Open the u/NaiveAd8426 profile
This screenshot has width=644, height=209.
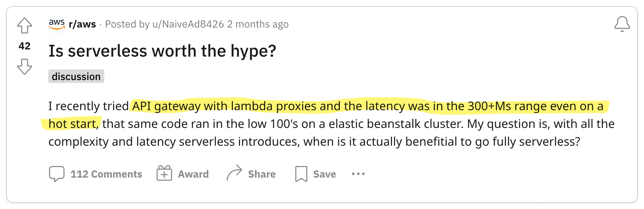(188, 24)
